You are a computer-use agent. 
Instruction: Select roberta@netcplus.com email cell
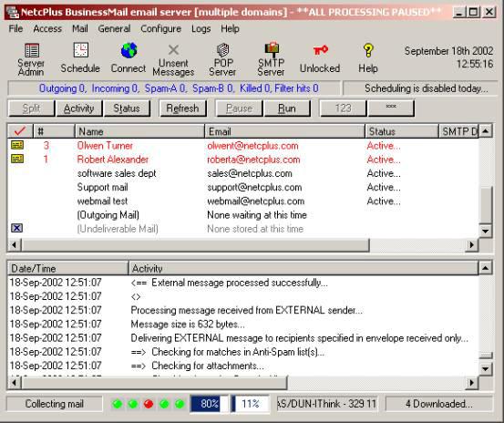(253, 160)
